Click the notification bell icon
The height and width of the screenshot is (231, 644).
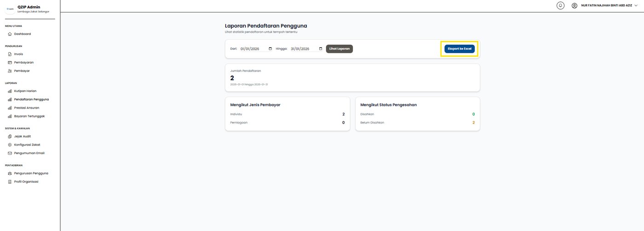[560, 6]
